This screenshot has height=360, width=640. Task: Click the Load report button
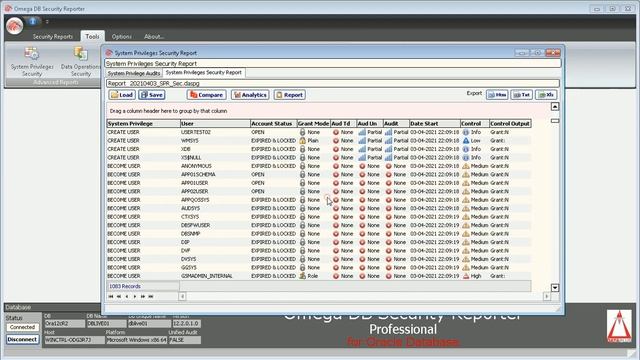point(122,95)
